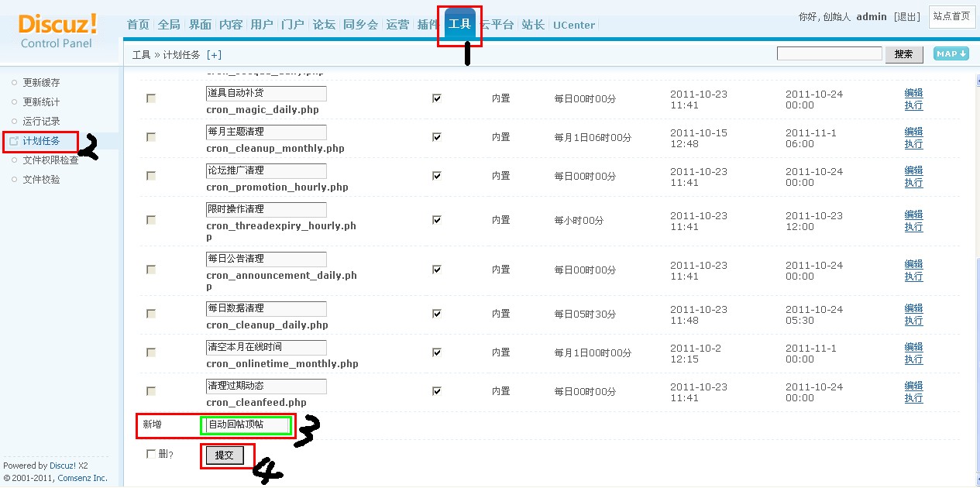Open the 同乡会 tab
980x488 pixels.
[360, 25]
